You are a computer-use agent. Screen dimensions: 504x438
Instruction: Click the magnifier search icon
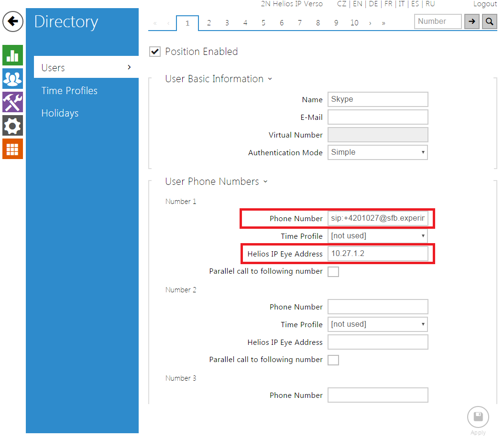[x=489, y=21]
